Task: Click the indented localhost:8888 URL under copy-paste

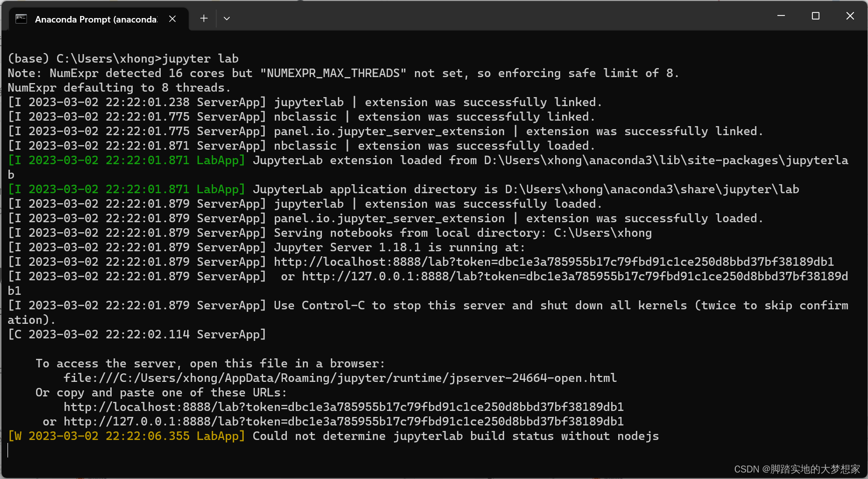Action: click(343, 407)
